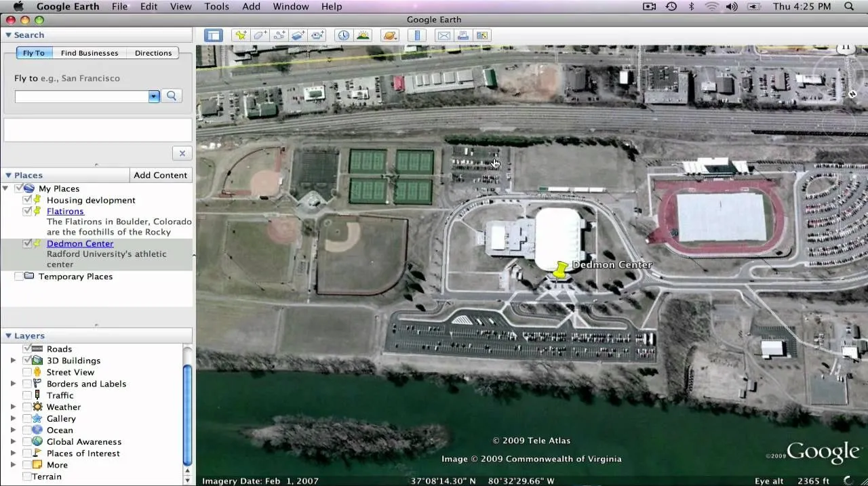Image resolution: width=868 pixels, height=486 pixels.
Task: Add a placemark with the pushpin tool
Action: click(241, 35)
